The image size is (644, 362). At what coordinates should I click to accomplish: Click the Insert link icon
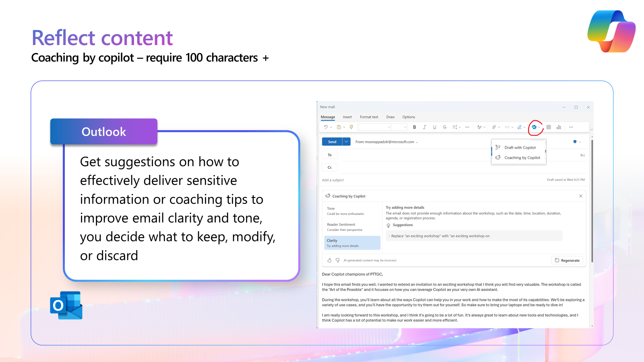(507, 127)
